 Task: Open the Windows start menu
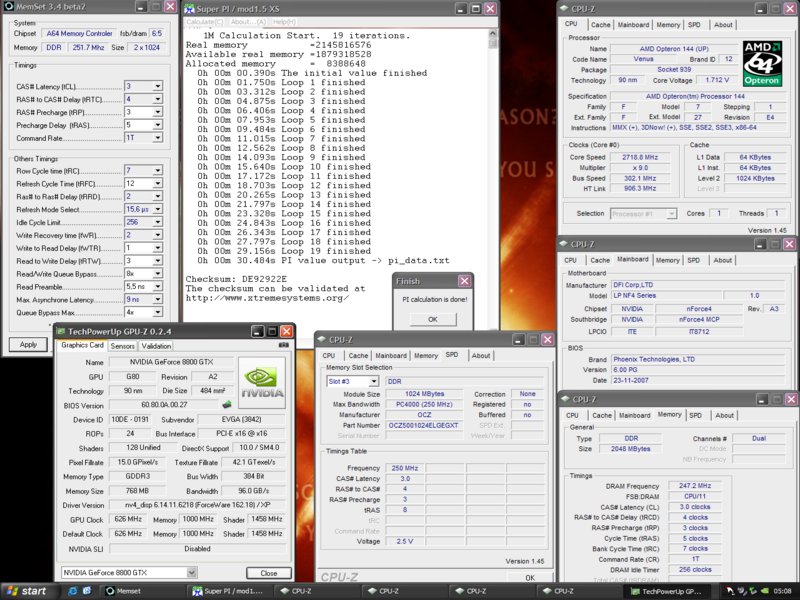[x=27, y=591]
